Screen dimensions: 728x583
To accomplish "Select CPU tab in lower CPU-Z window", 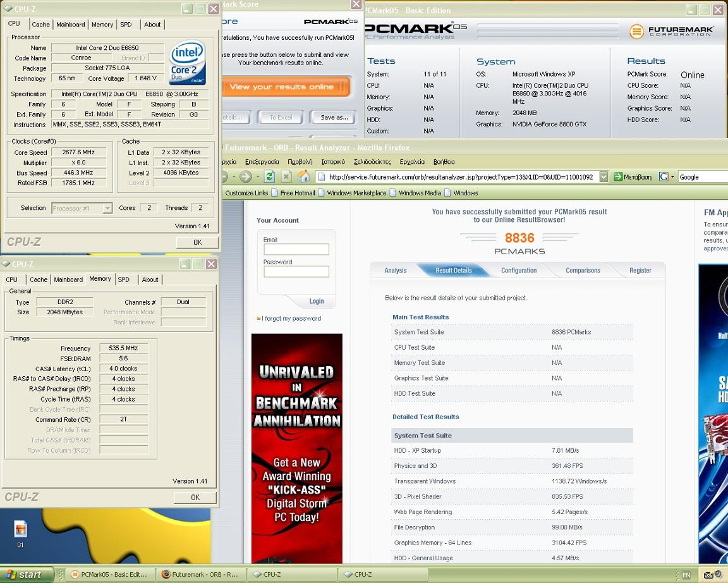I will [11, 279].
